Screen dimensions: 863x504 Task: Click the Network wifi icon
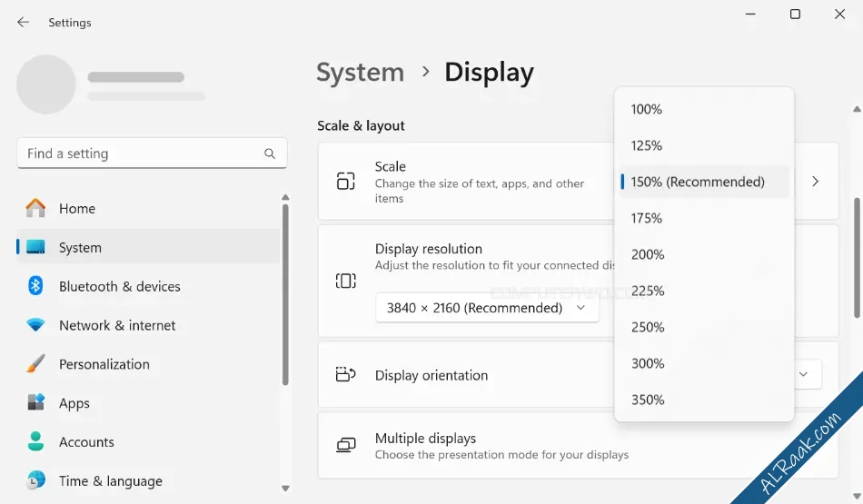[x=35, y=324]
